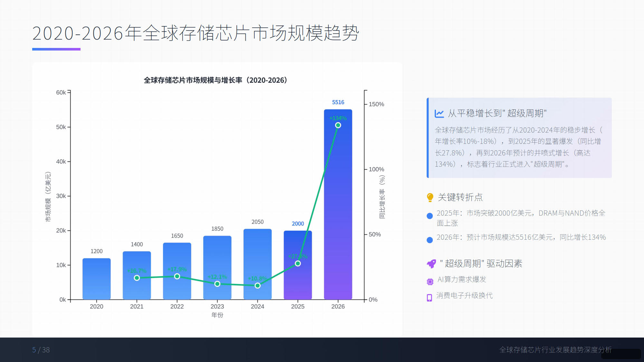Click the chip icon next to AI算力需求爆发
This screenshot has height=362, width=644.
tap(430, 282)
